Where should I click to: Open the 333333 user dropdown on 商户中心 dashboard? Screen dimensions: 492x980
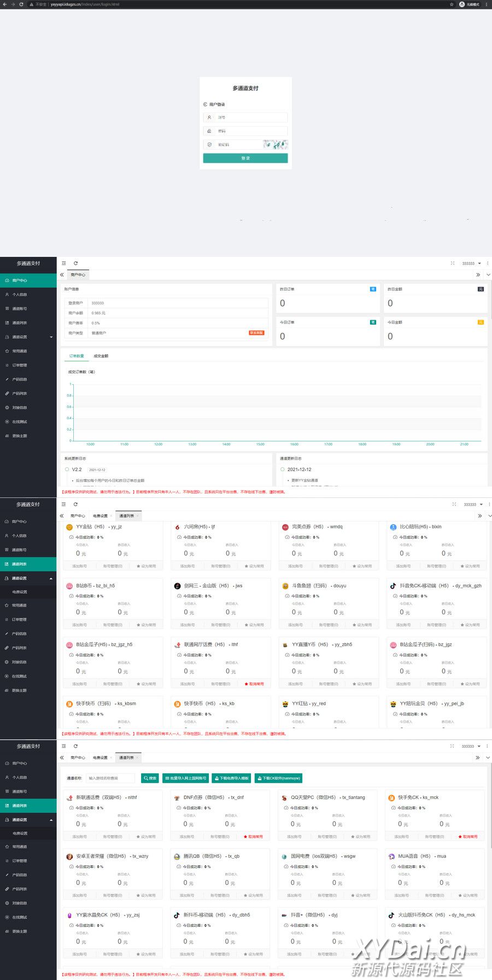click(x=471, y=263)
